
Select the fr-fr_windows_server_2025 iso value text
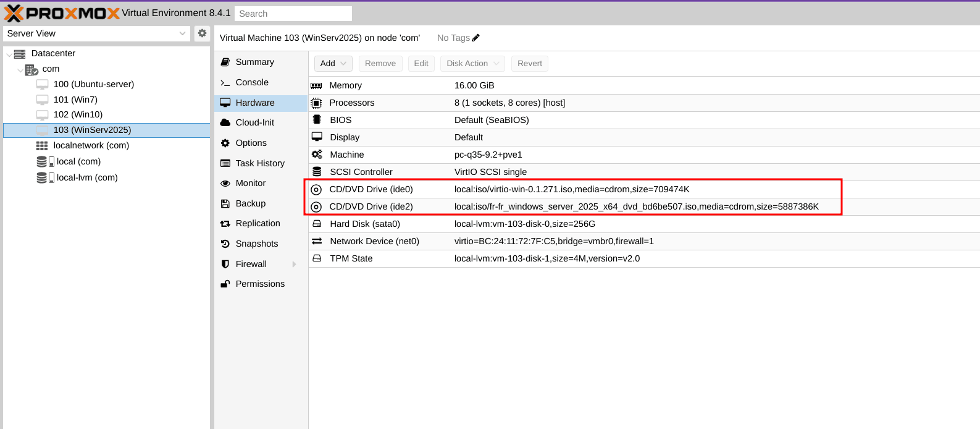tap(637, 206)
